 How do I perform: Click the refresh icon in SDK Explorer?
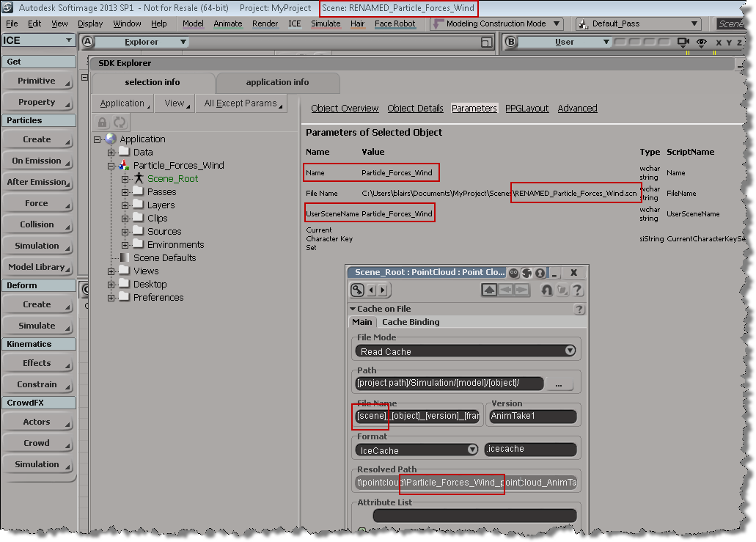click(119, 122)
